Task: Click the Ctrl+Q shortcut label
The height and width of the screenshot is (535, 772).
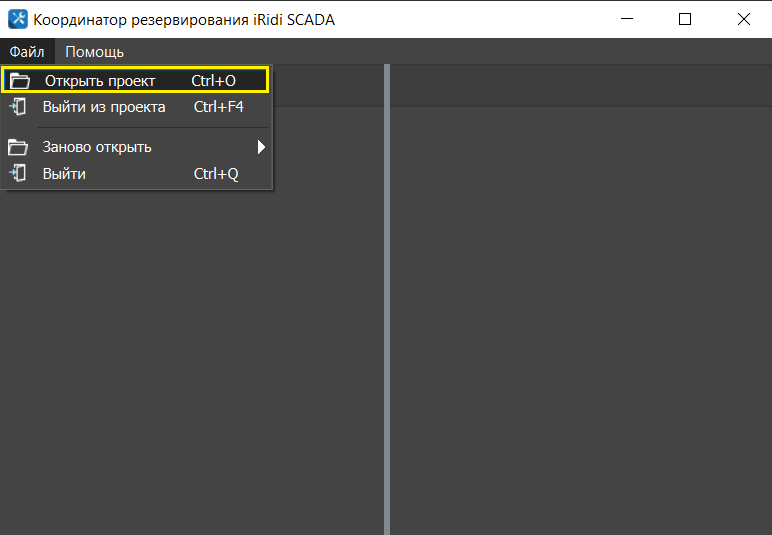Action: [x=216, y=174]
